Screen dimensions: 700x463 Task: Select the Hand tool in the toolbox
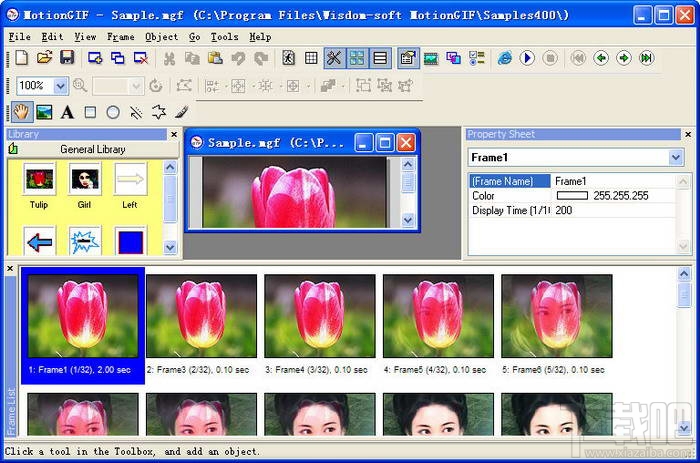(21, 112)
